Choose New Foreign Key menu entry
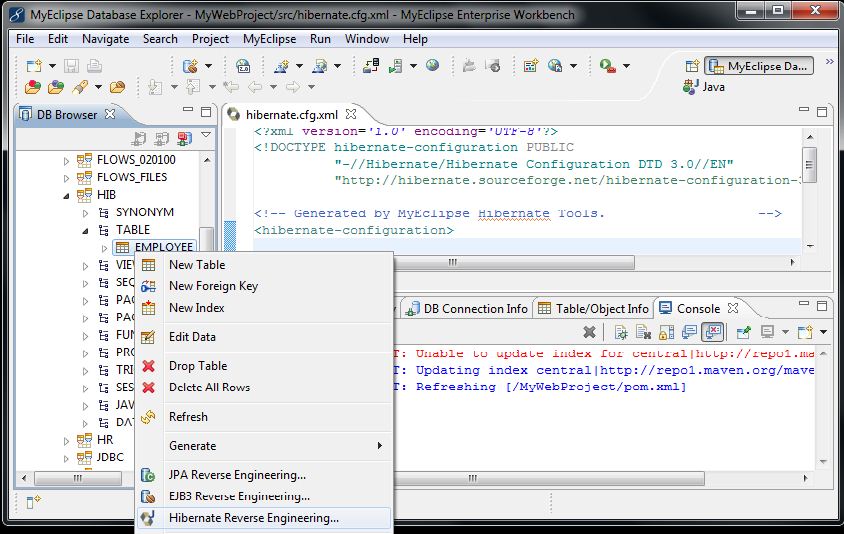 [264, 286]
